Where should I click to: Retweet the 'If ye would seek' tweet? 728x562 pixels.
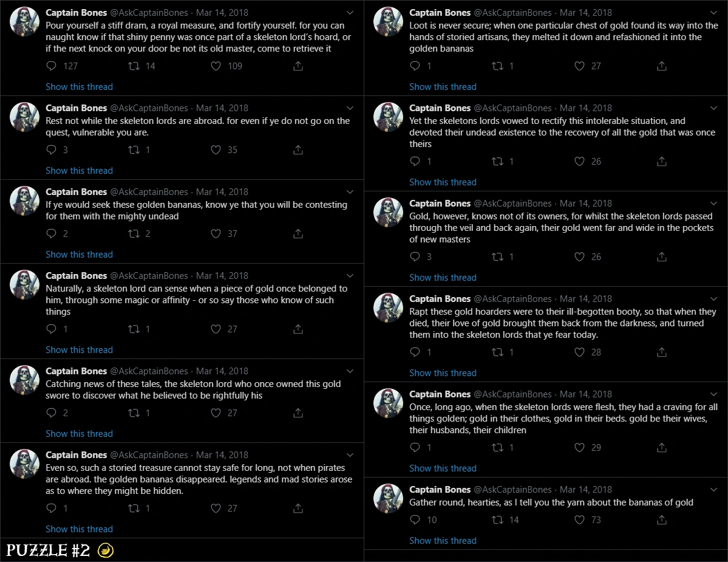tap(134, 234)
